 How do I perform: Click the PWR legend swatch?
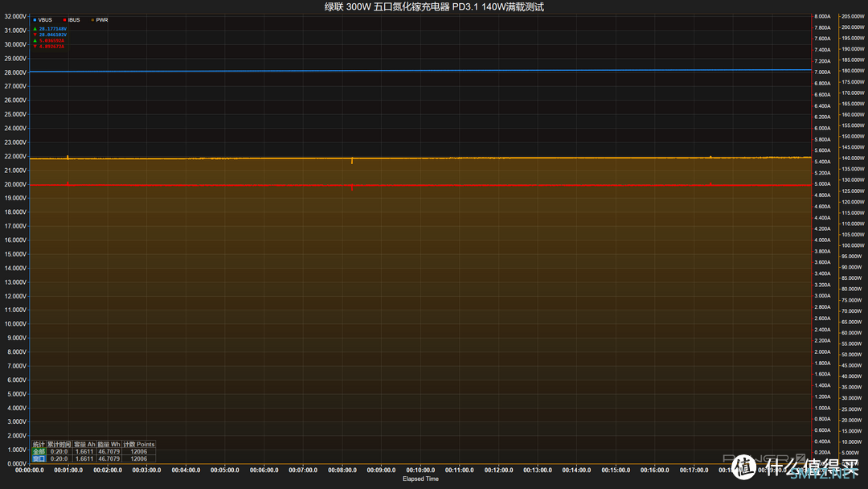(x=92, y=20)
